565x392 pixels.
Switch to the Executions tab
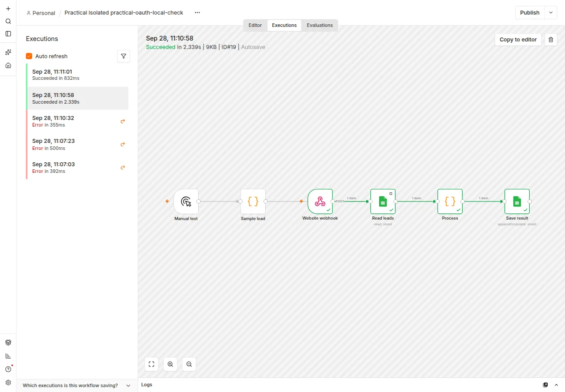pos(284,25)
